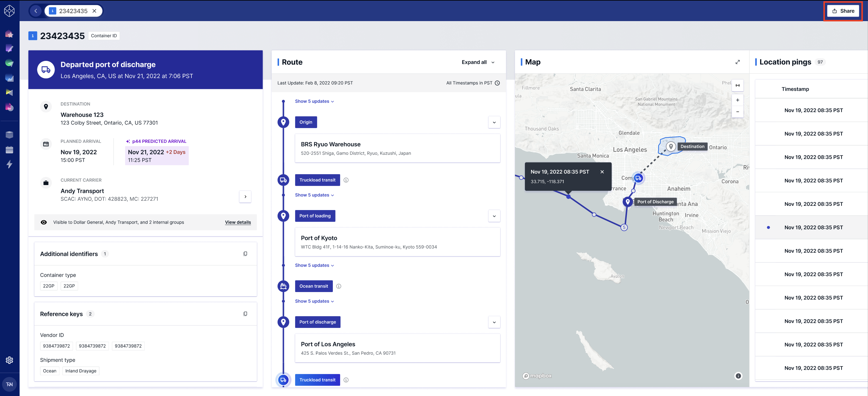
Task: Click the lightning bolt sidebar icon
Action: pyautogui.click(x=9, y=164)
